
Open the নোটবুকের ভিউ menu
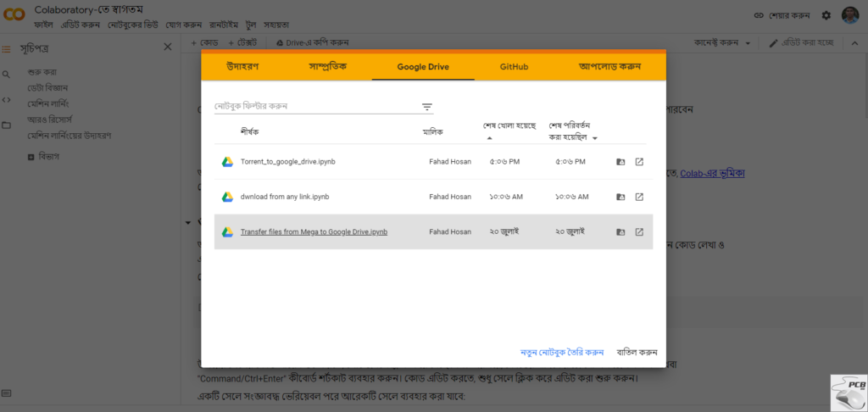(x=133, y=25)
